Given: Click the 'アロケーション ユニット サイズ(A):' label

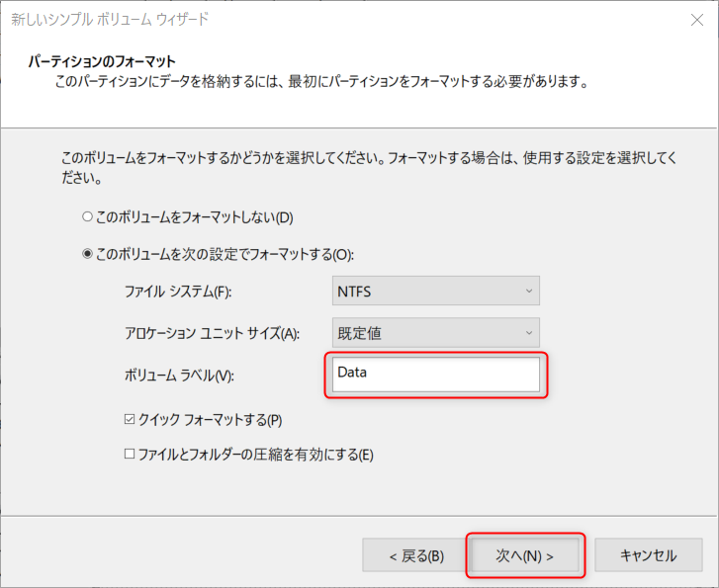Looking at the screenshot, I should (x=212, y=333).
